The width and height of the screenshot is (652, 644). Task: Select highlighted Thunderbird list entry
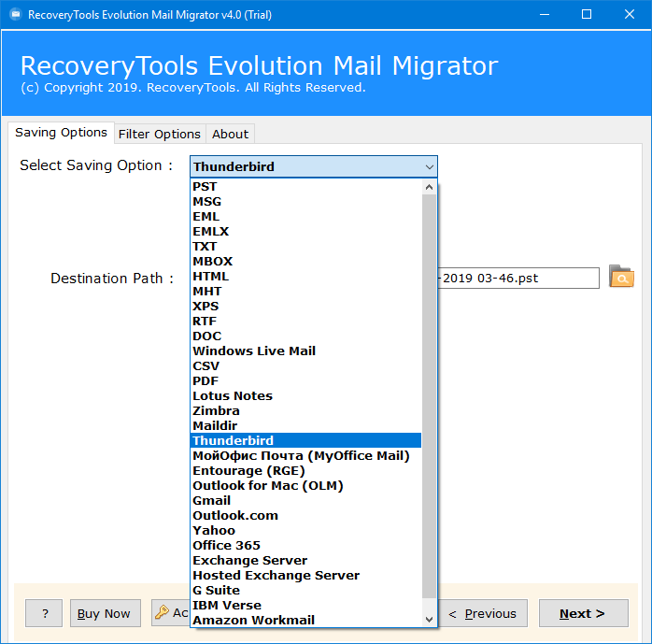[305, 440]
